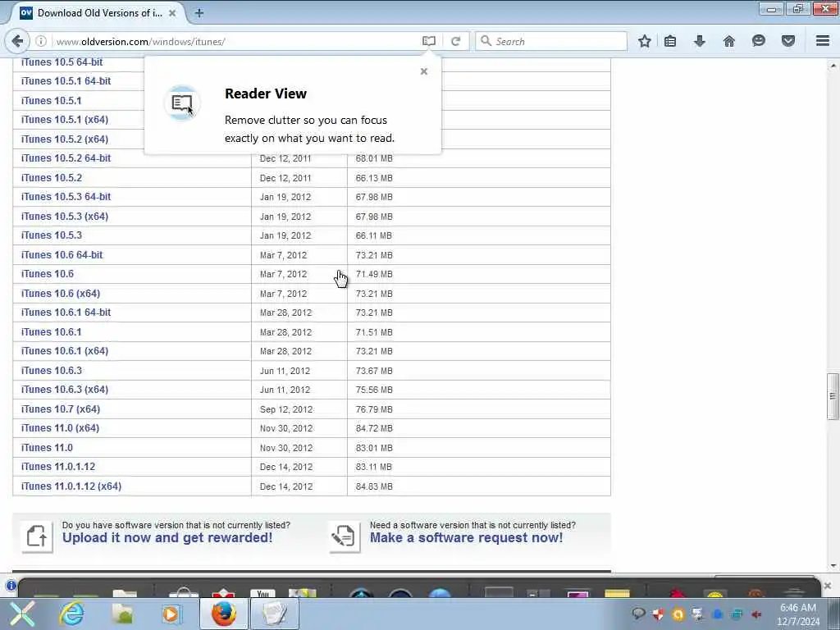Click 'Upload it now and get rewarded!' link
The image size is (840, 630).
(x=167, y=538)
